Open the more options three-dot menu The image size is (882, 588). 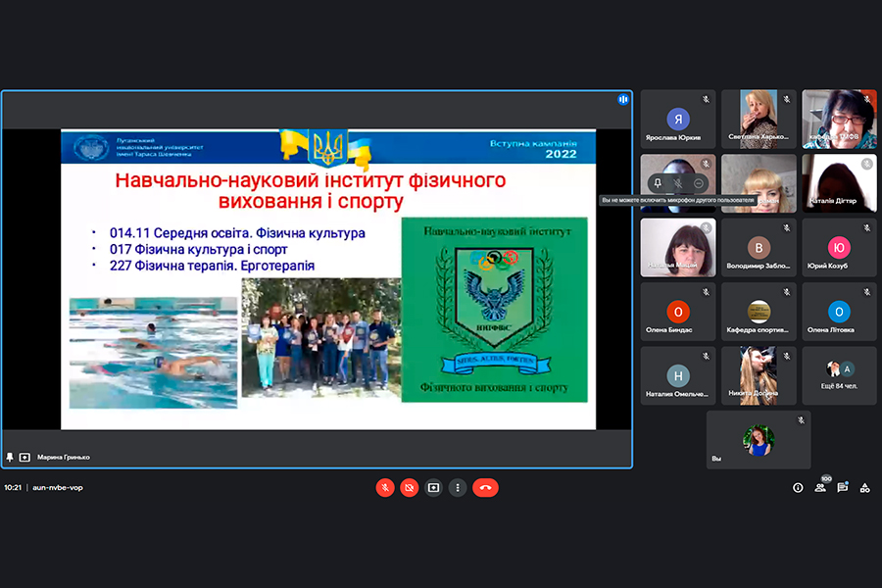(457, 487)
